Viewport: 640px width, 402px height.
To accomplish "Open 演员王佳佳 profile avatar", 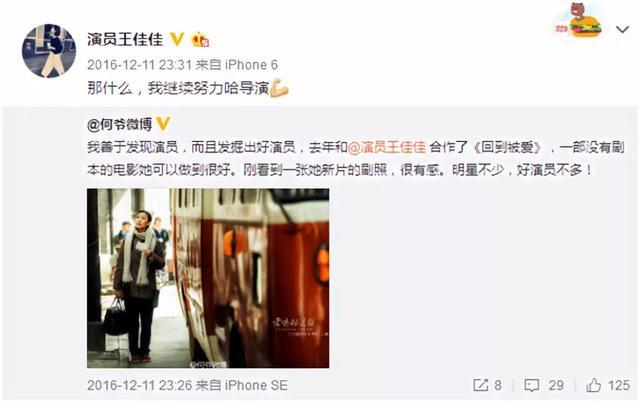I will click(x=49, y=51).
